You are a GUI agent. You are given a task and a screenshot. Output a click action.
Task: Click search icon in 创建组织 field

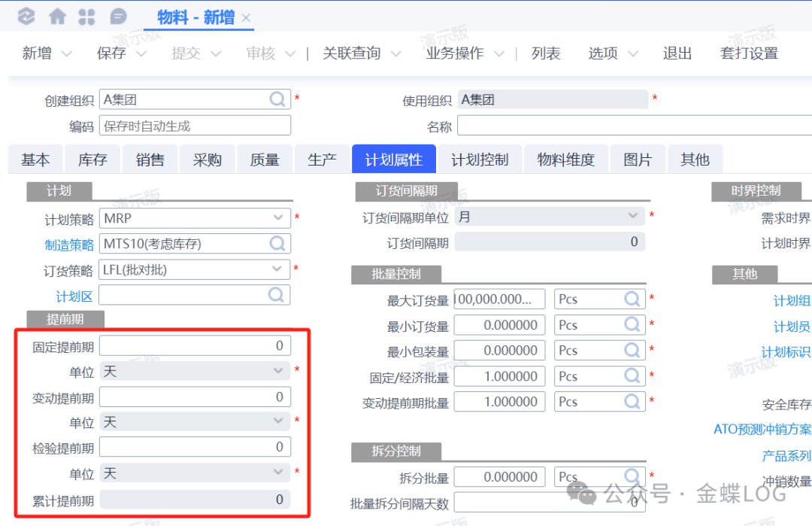coord(277,99)
